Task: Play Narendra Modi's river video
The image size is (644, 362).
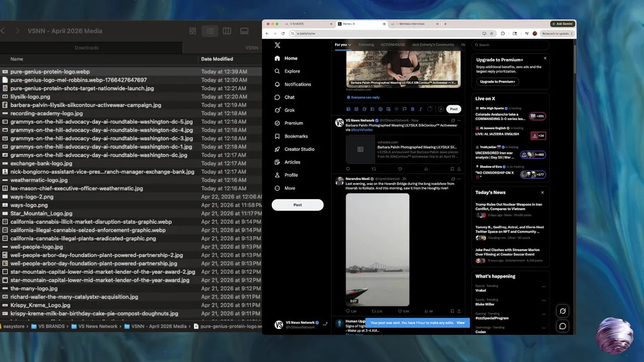Action: pyautogui.click(x=377, y=249)
